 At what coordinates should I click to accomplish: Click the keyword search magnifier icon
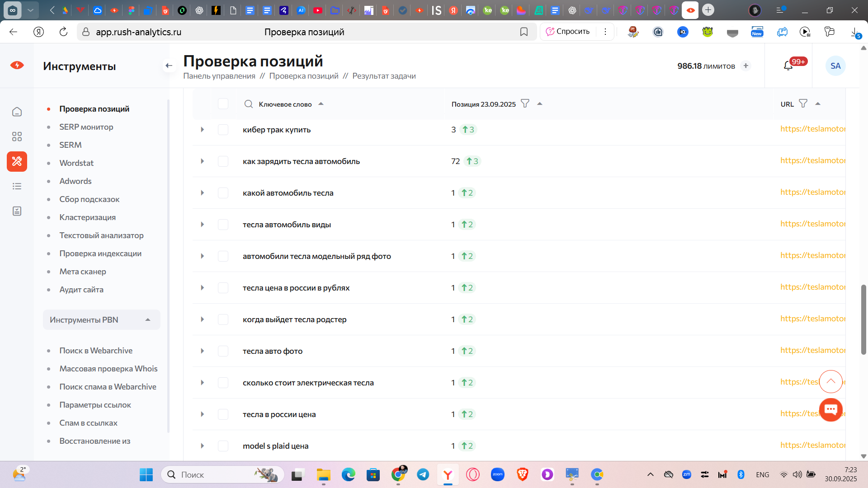coord(248,104)
